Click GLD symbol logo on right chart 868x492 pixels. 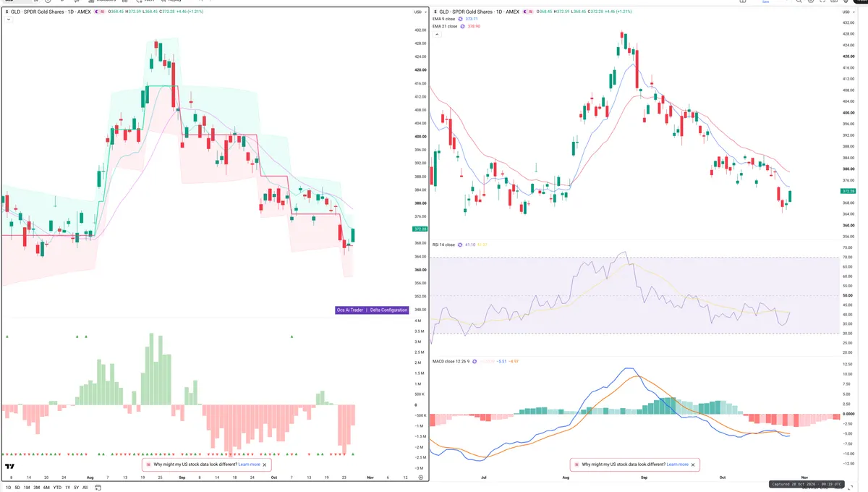pos(435,12)
